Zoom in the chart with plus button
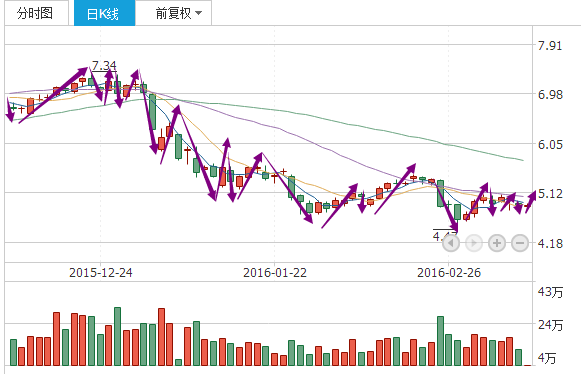 point(497,243)
